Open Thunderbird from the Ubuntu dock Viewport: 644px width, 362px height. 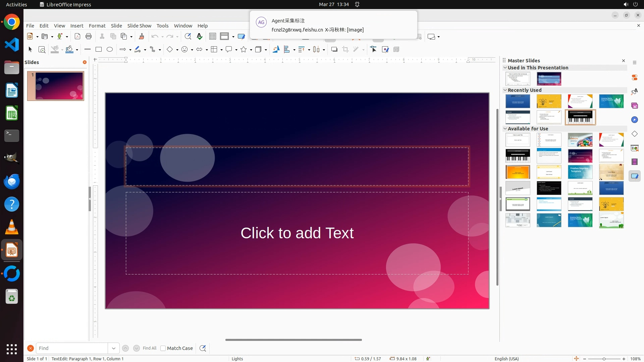point(12,182)
